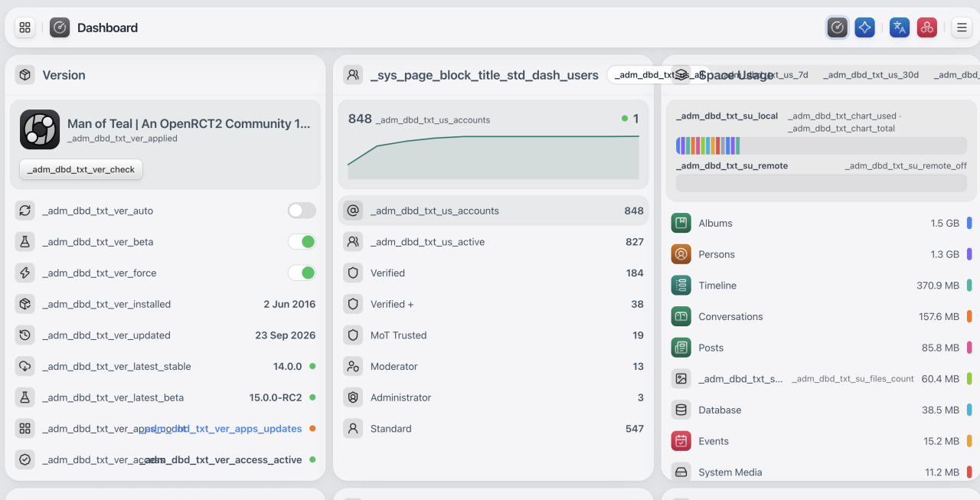Click the "547" count in the Standard row
Viewport: 980px width, 500px height.
pos(635,429)
